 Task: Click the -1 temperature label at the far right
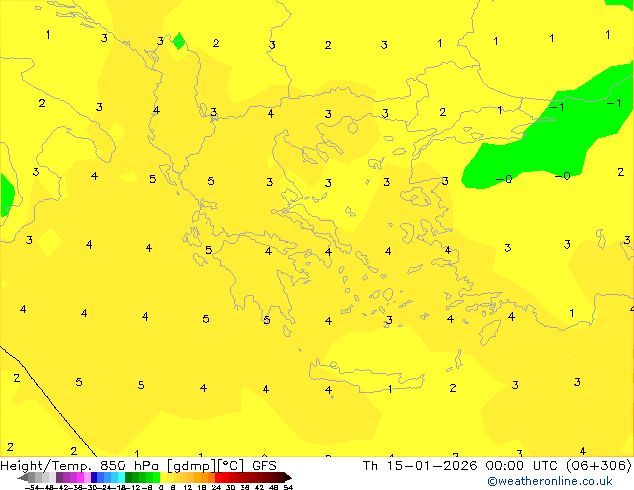pyautogui.click(x=613, y=103)
